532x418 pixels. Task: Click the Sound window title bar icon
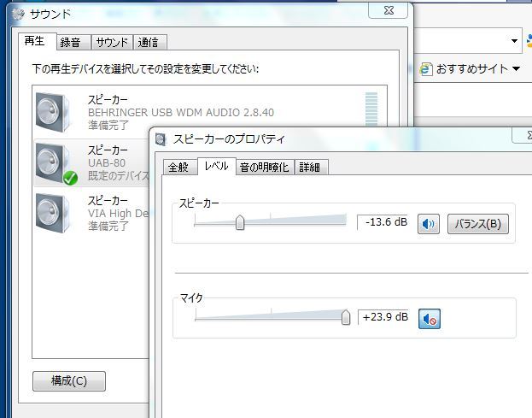17,14
